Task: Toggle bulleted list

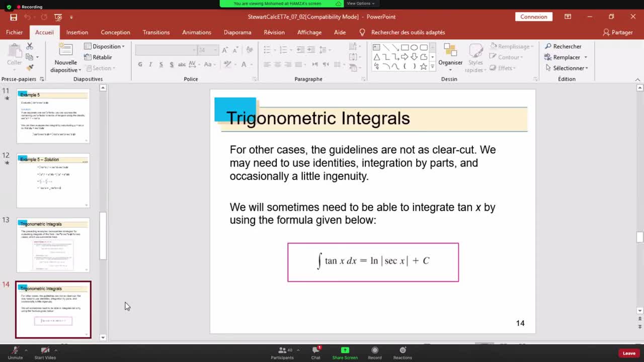Action: [267, 50]
